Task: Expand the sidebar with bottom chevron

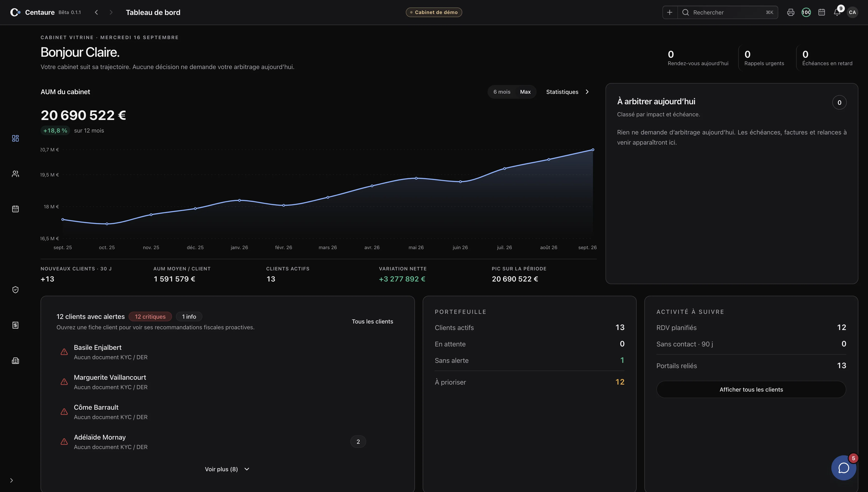Action: pos(12,480)
